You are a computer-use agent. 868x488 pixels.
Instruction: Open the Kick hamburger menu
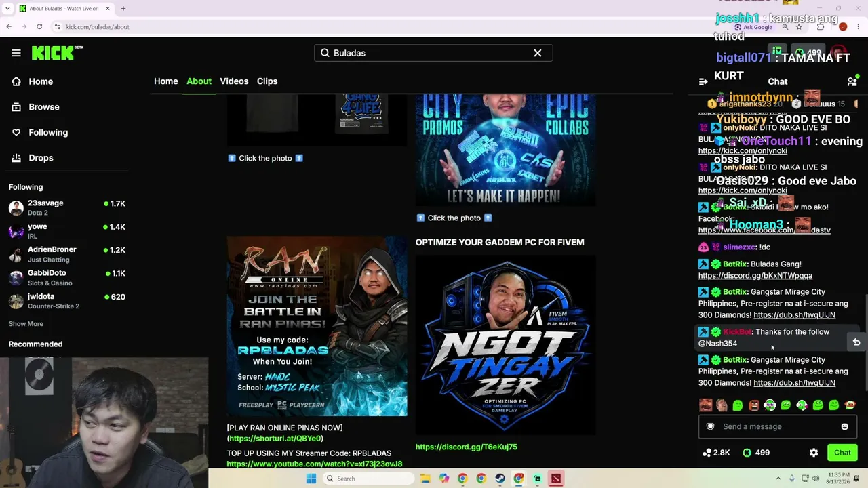pyautogui.click(x=16, y=53)
